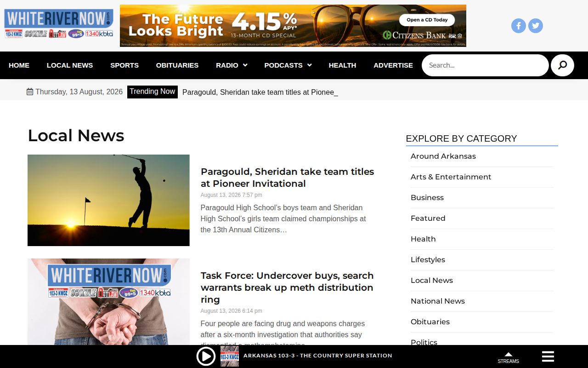This screenshot has width=588, height=368.
Task: Read the Task Force meth distribution article
Action: pos(287,287)
